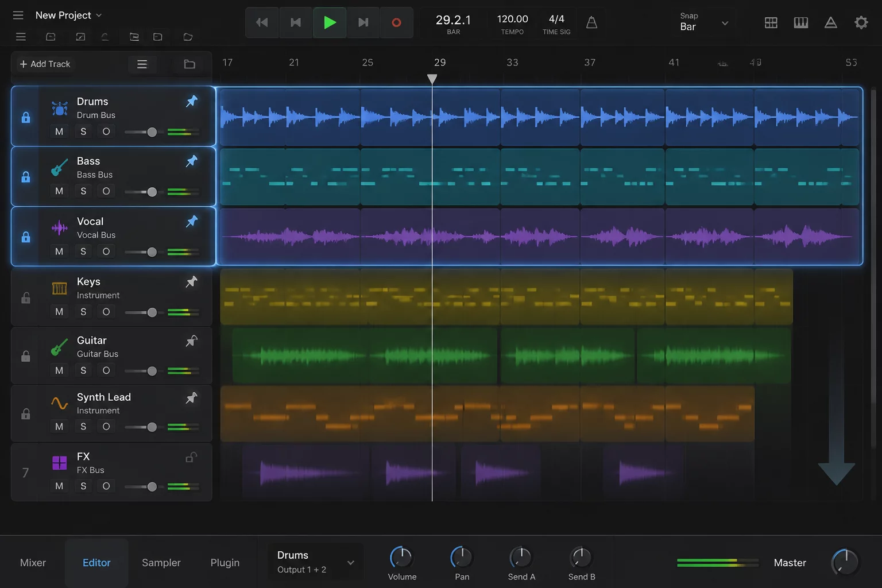This screenshot has width=882, height=588.
Task: Toggle the O button on Guitar track
Action: pyautogui.click(x=106, y=370)
